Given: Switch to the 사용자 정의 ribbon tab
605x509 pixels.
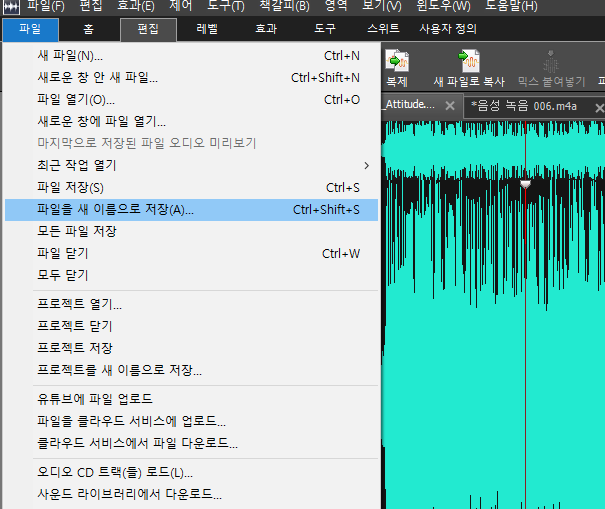Looking at the screenshot, I should coord(448,29).
